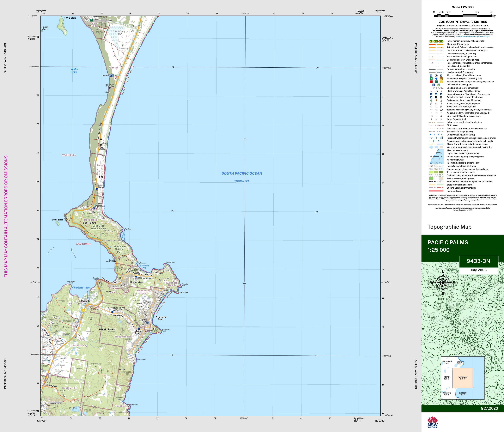Click the NSW Government logo
The height and width of the screenshot is (432, 504).
point(432,422)
